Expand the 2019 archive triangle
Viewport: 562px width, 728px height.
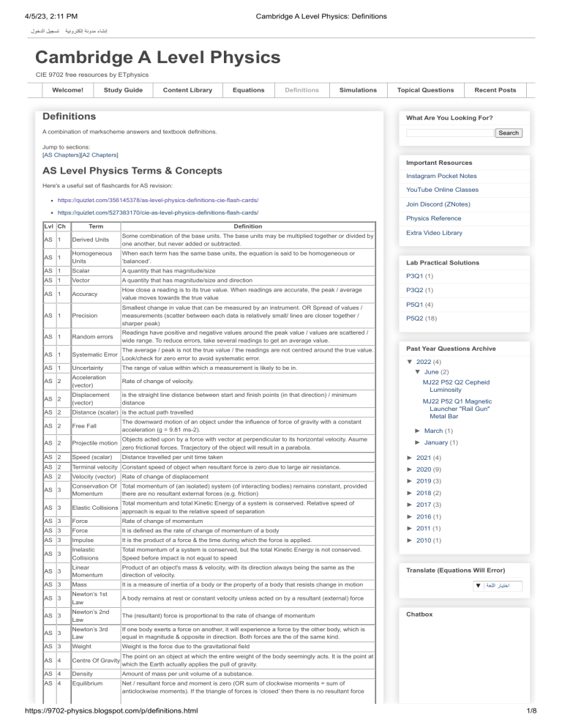[410, 481]
